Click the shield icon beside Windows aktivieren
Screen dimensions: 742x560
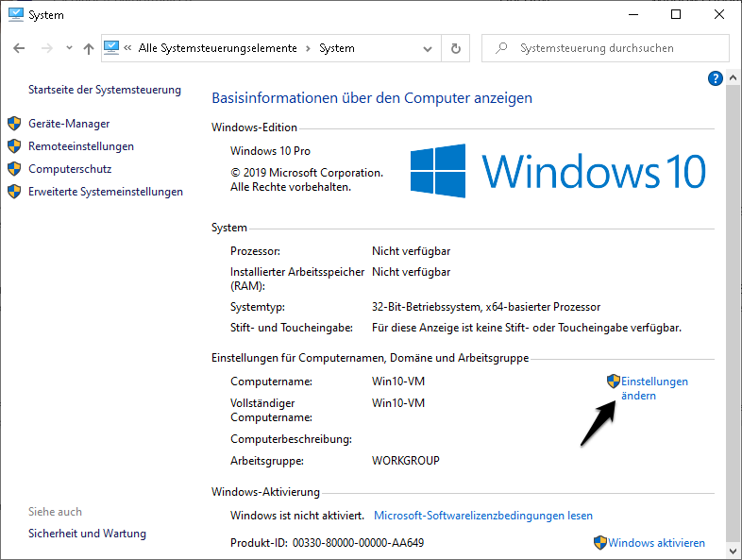[x=600, y=542]
